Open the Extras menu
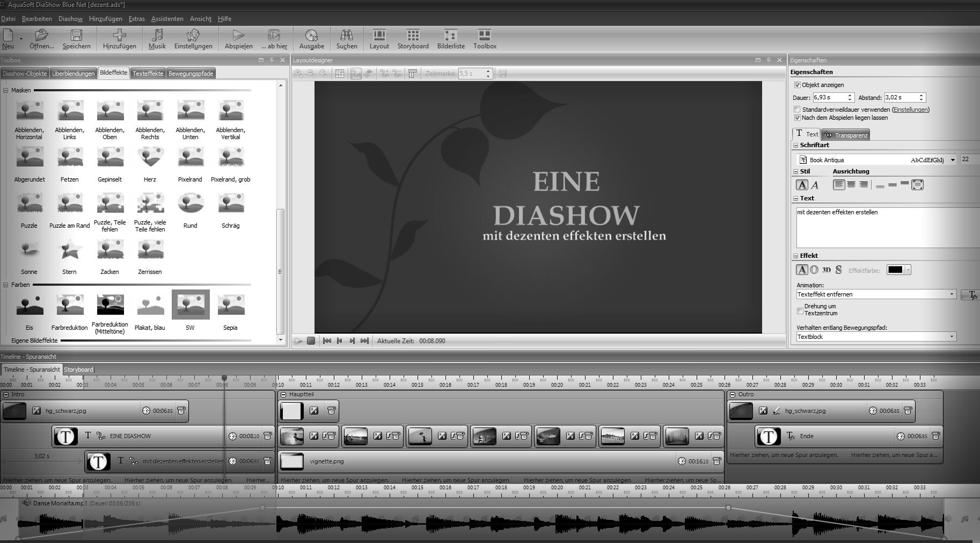The image size is (980, 543). click(x=137, y=19)
